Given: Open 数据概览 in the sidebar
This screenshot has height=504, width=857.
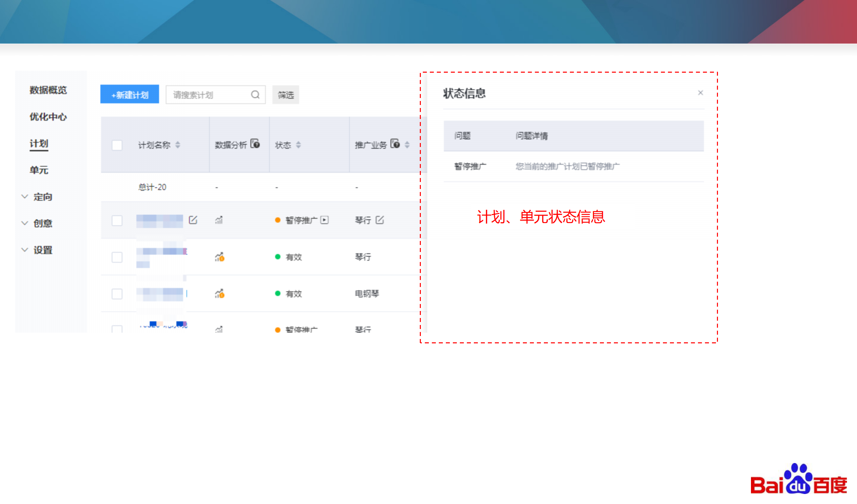Looking at the screenshot, I should [x=48, y=90].
